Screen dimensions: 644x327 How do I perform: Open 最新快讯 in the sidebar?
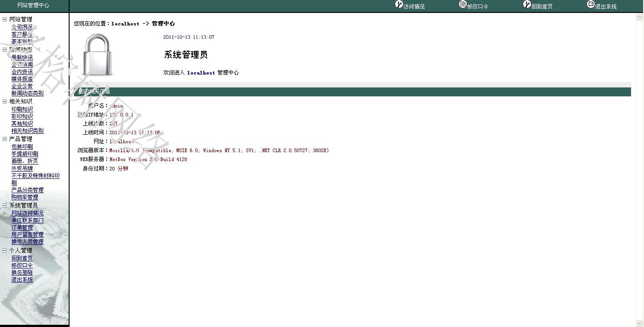pos(22,58)
